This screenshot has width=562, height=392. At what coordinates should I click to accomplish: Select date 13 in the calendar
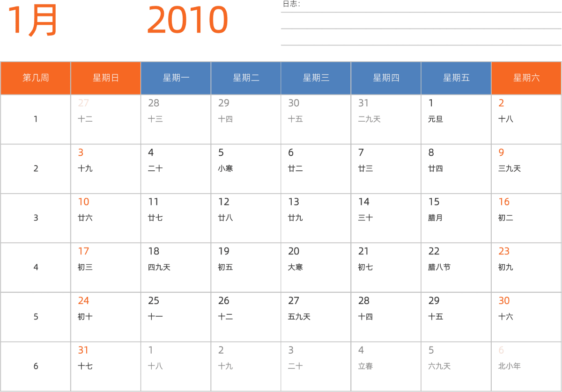[294, 202]
